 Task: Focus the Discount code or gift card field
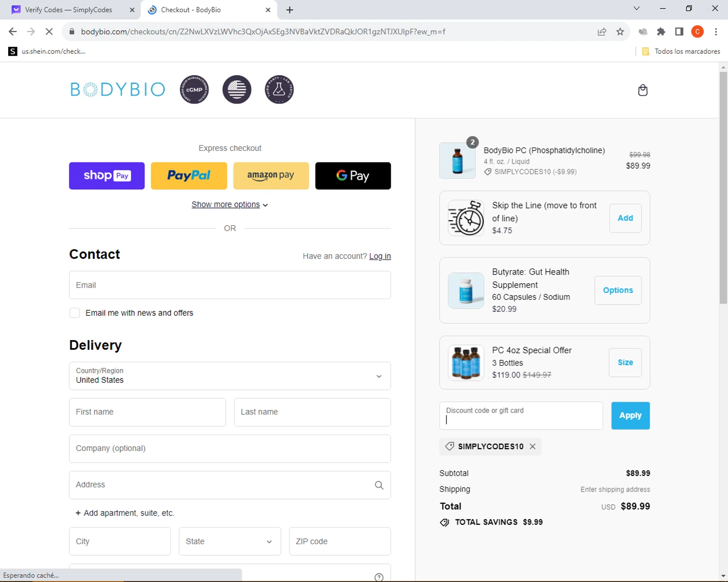(x=521, y=416)
